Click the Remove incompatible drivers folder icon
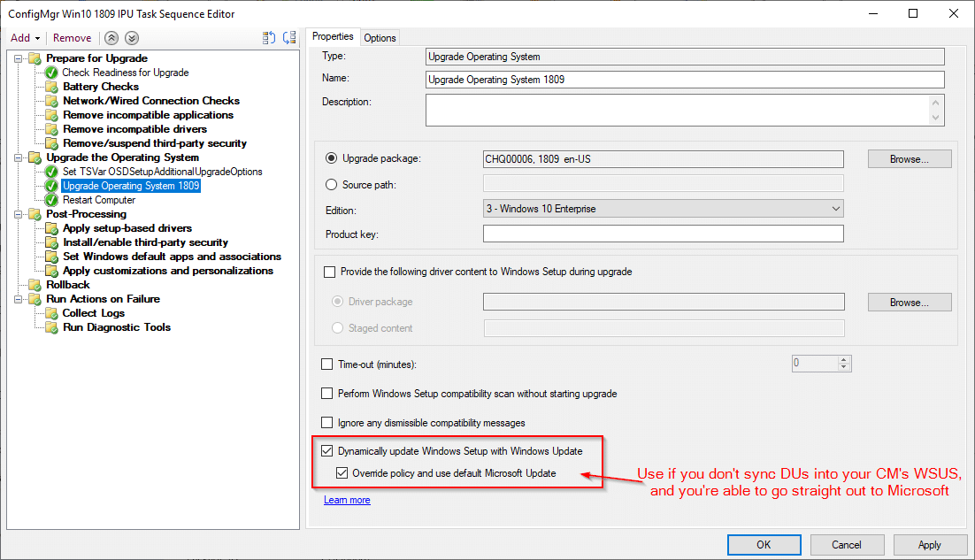 pyautogui.click(x=51, y=129)
